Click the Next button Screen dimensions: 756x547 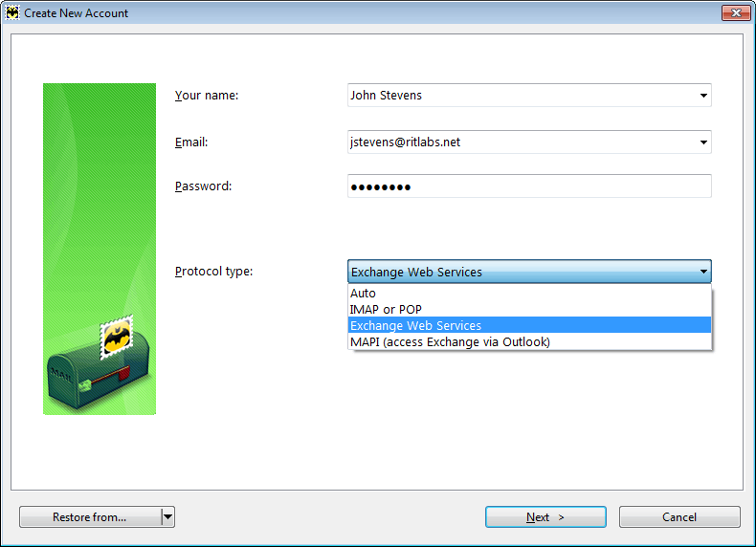[x=545, y=517]
